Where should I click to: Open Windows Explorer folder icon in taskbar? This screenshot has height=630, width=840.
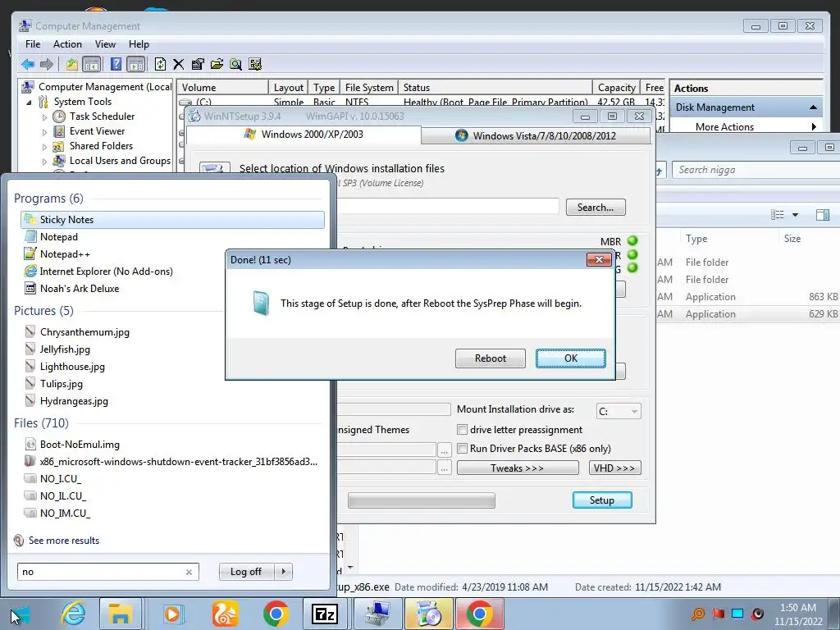point(120,614)
